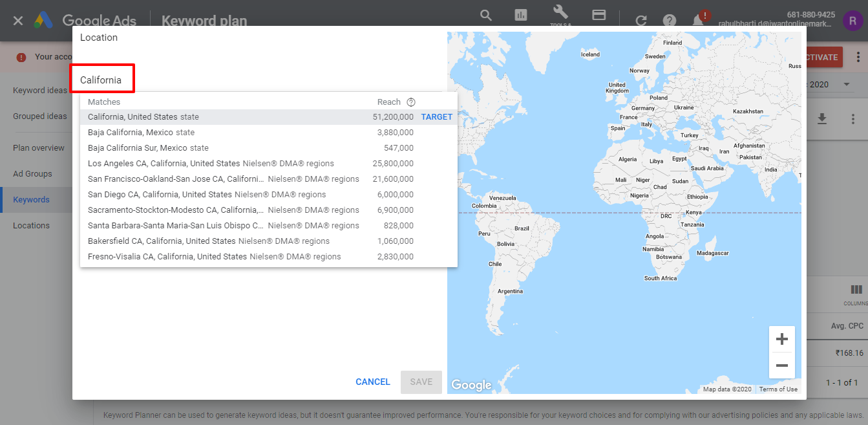Select Baja California Sur, Mexico match
The height and width of the screenshot is (425, 868).
tap(269, 148)
